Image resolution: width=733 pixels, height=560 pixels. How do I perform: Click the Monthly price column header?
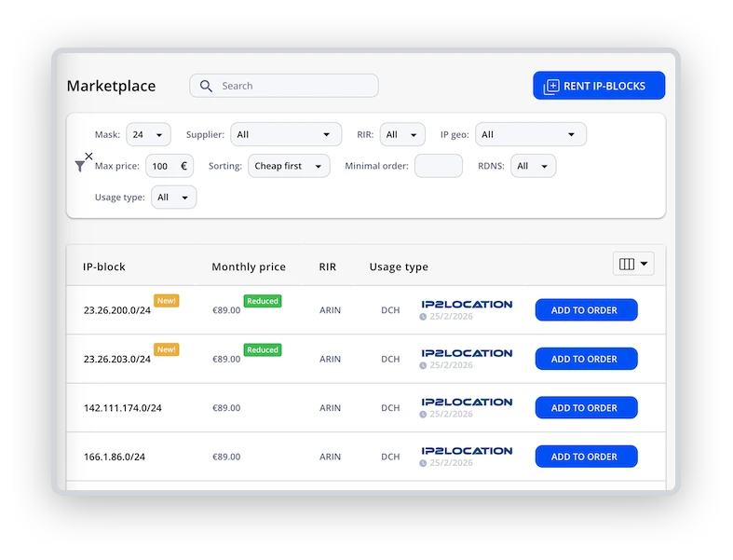249,266
